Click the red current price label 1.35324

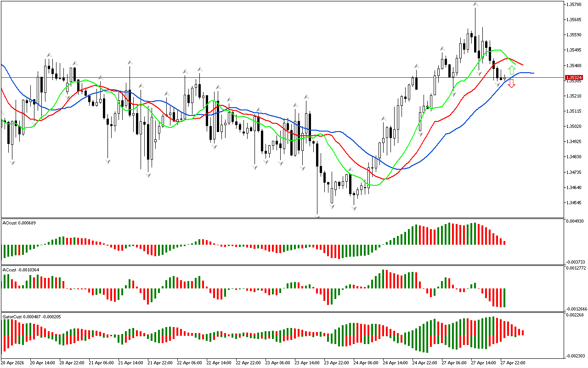(574, 78)
